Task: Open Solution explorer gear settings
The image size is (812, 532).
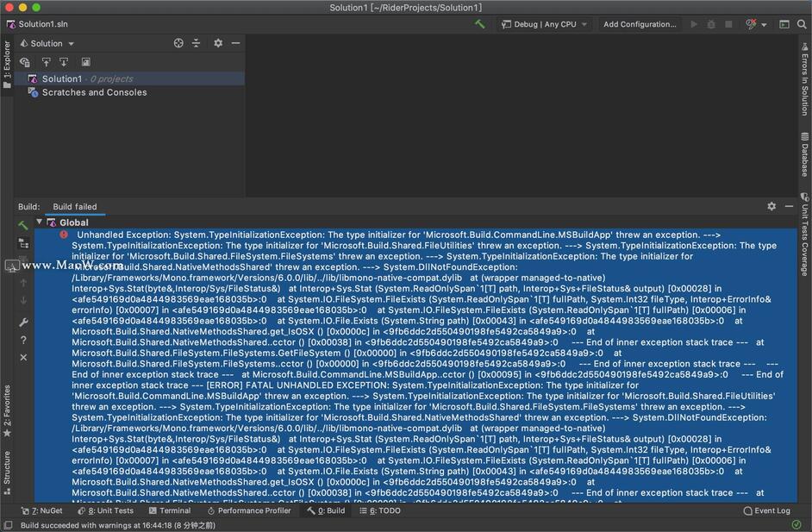Action: point(218,43)
